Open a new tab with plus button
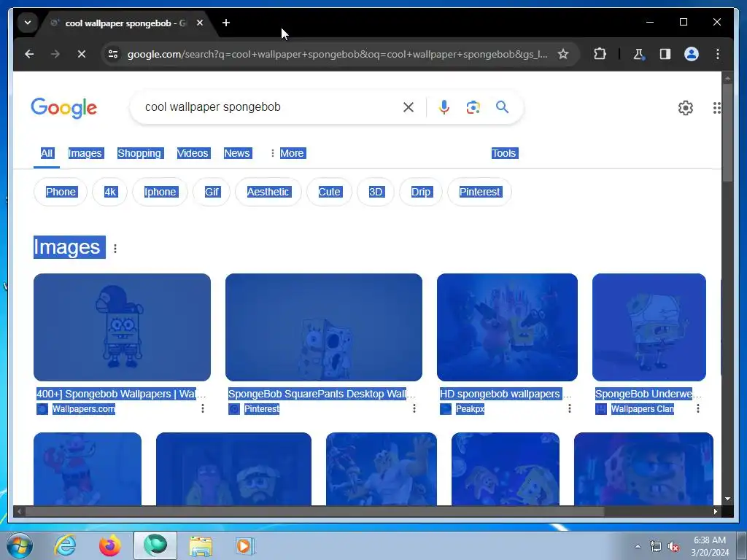747x560 pixels. tap(226, 23)
